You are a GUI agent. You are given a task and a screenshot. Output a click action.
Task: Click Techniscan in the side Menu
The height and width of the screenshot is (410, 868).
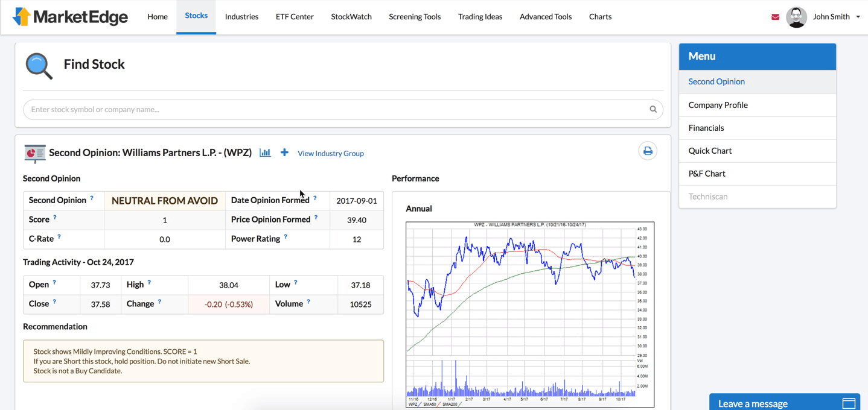tap(758, 197)
